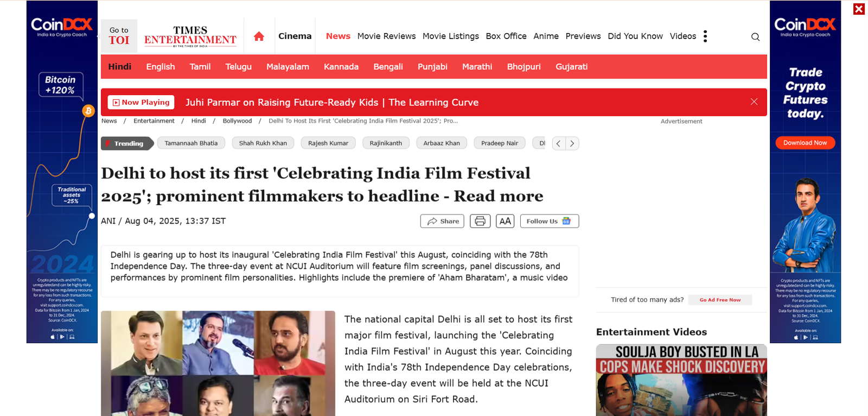Go to Bollywood breadcrumb link
Screen dimensions: 868x416
pyautogui.click(x=237, y=121)
